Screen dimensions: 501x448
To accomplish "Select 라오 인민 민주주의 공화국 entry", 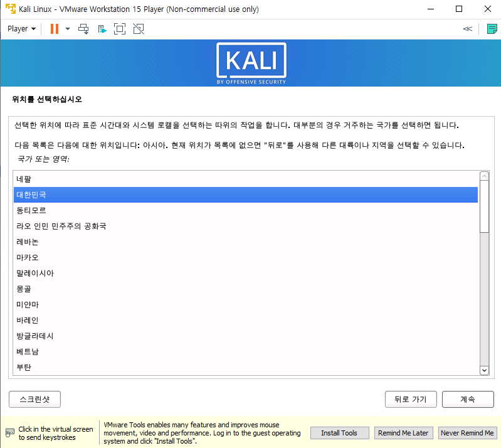I will tap(246, 226).
